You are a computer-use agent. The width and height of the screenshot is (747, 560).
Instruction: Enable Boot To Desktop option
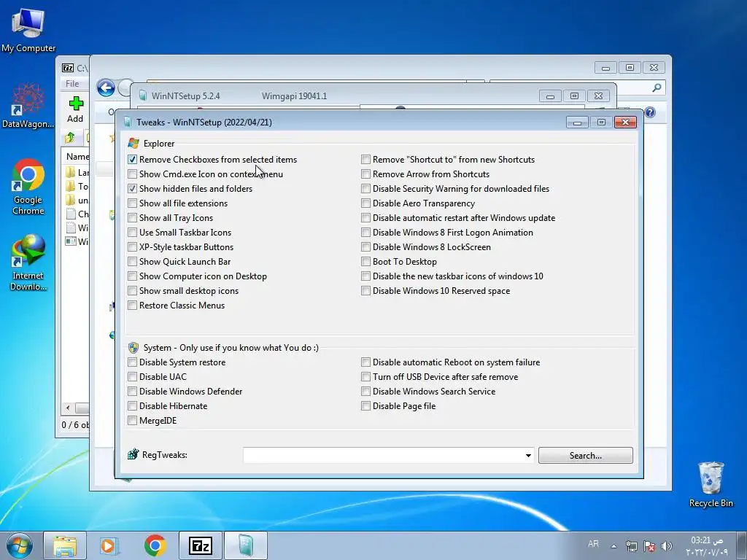click(x=365, y=262)
